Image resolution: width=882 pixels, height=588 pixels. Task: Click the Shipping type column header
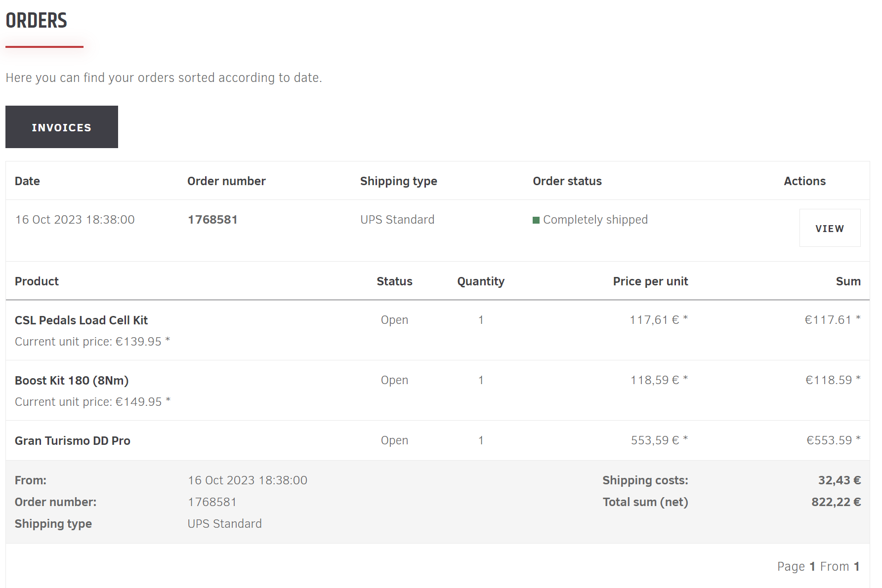coord(399,181)
